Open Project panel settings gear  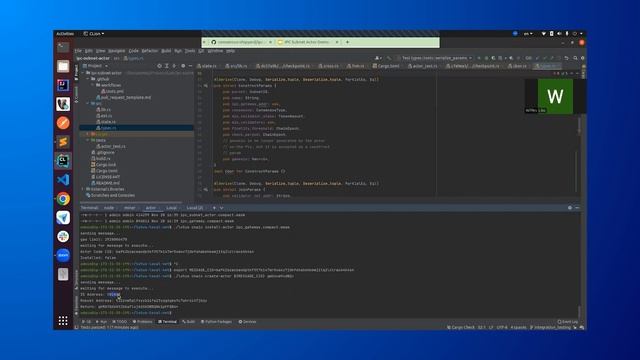click(x=183, y=66)
